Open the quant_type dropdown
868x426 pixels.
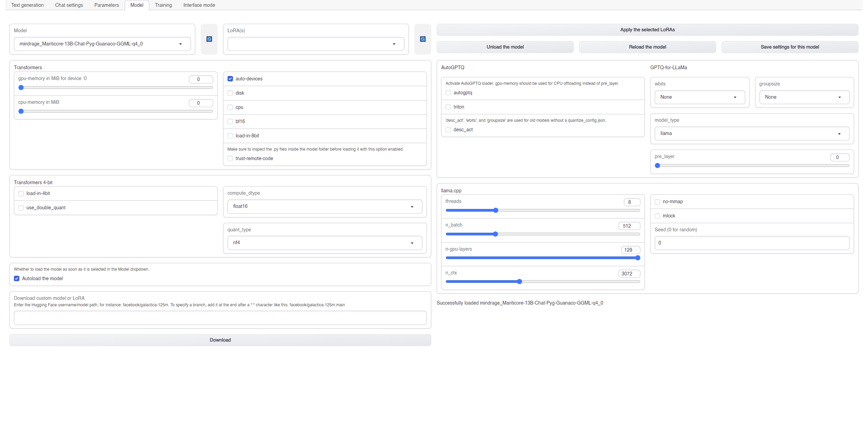324,243
